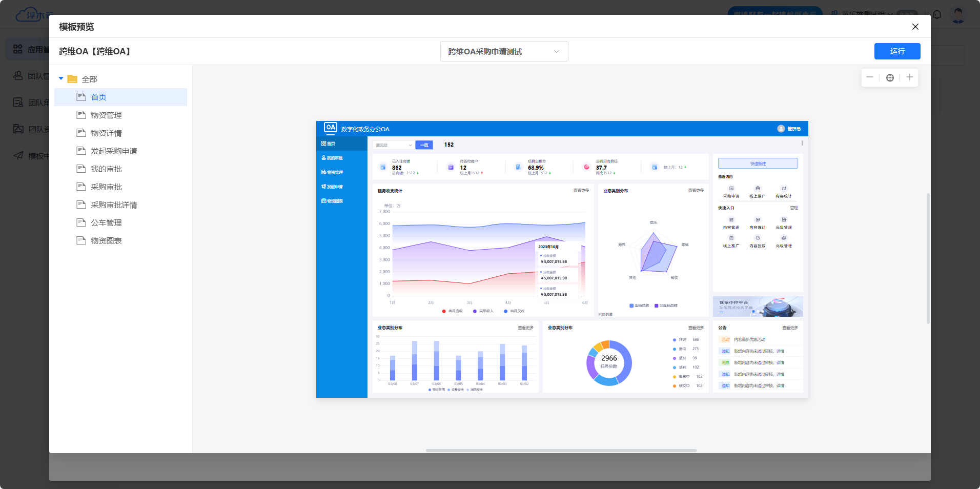
Task: Select 我的审批 tree item
Action: [x=106, y=169]
